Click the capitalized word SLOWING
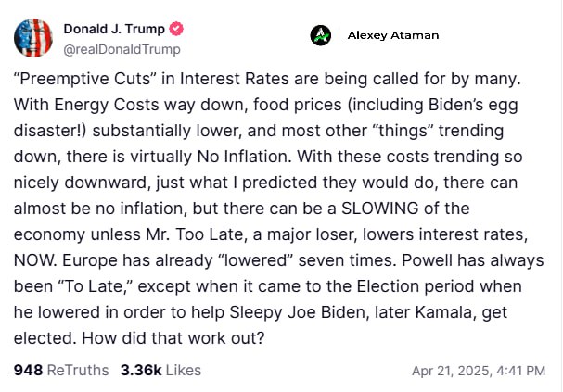 (380, 209)
